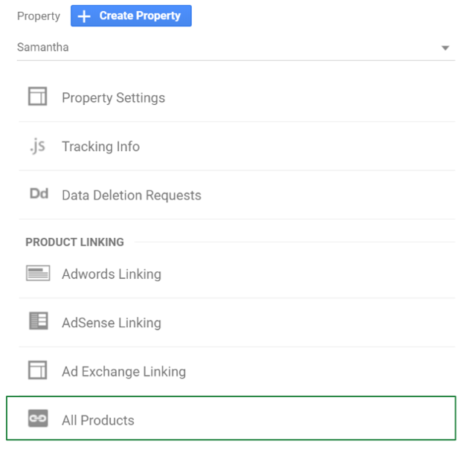Viewport: 464px width, 450px height.
Task: Click the PRODUCT LINKING section header
Action: click(x=75, y=242)
